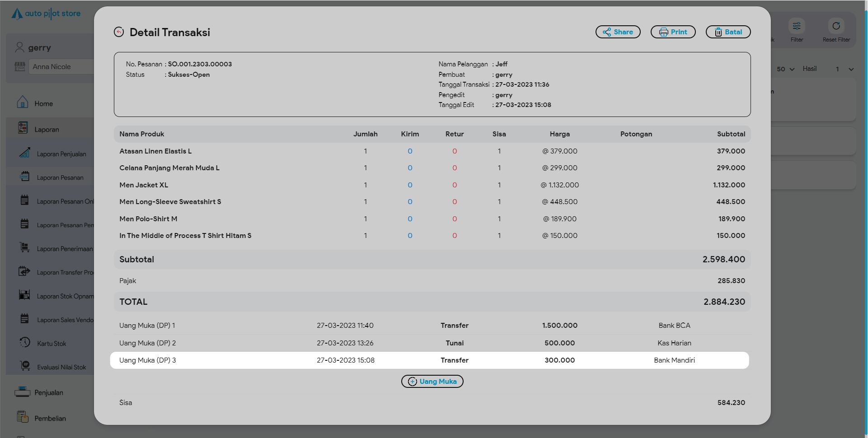This screenshot has width=868, height=438.
Task: Print the transaction detail
Action: pyautogui.click(x=673, y=32)
